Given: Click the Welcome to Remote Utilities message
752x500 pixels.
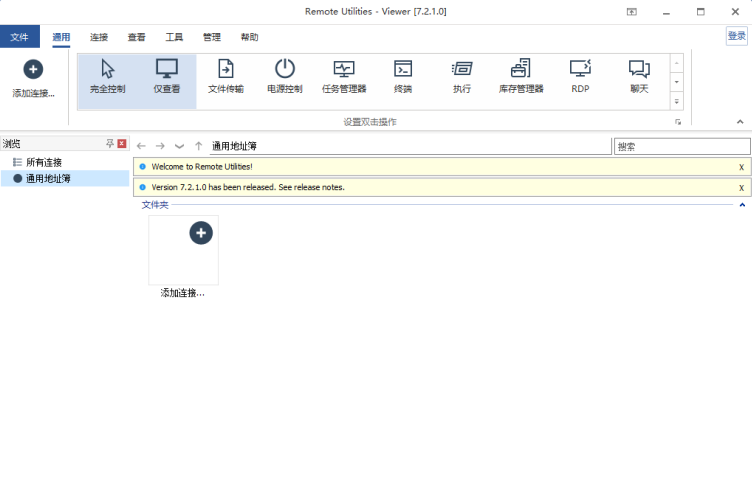Looking at the screenshot, I should point(202,167).
